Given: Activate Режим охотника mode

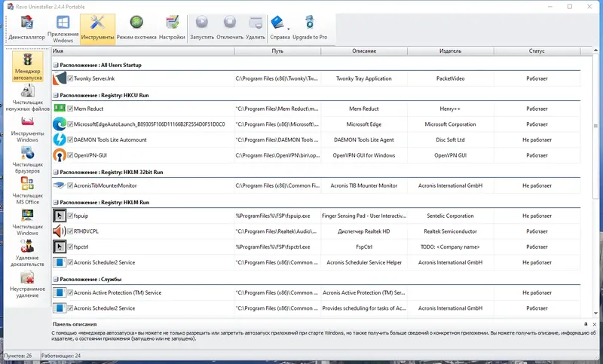Looking at the screenshot, I should point(136,29).
